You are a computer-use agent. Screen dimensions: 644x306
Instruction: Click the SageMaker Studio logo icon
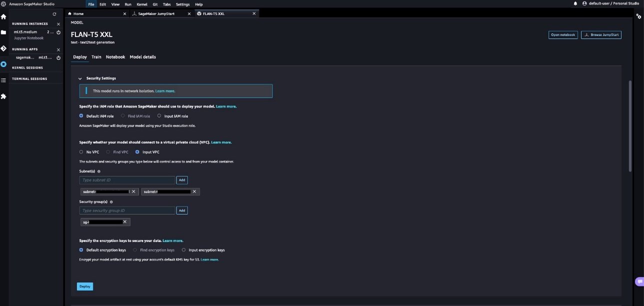pos(3,4)
